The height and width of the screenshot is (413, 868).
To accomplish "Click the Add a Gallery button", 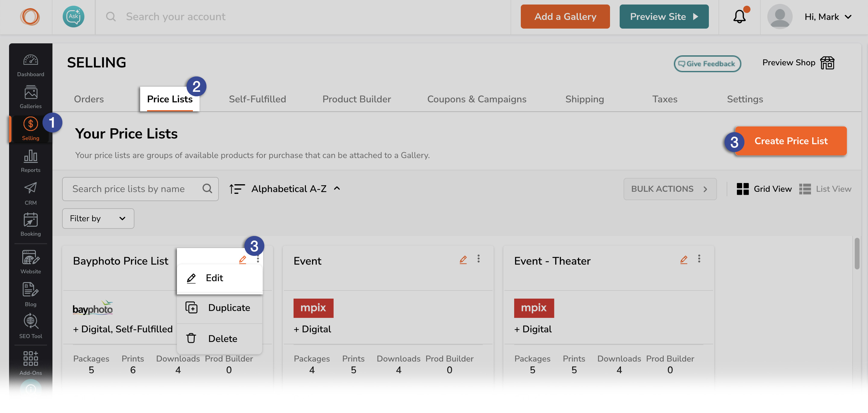I will coord(565,17).
